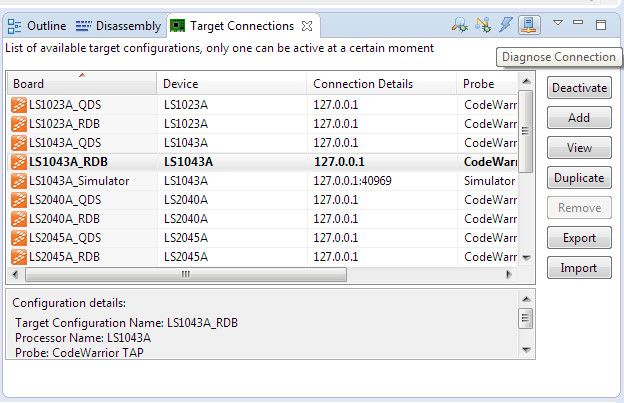The width and height of the screenshot is (624, 403).
Task: Click the table's vertical scrollbar
Action: click(526, 140)
